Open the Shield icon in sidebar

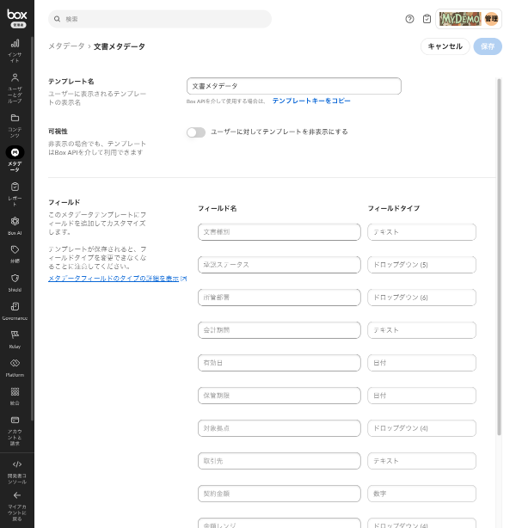pyautogui.click(x=15, y=278)
